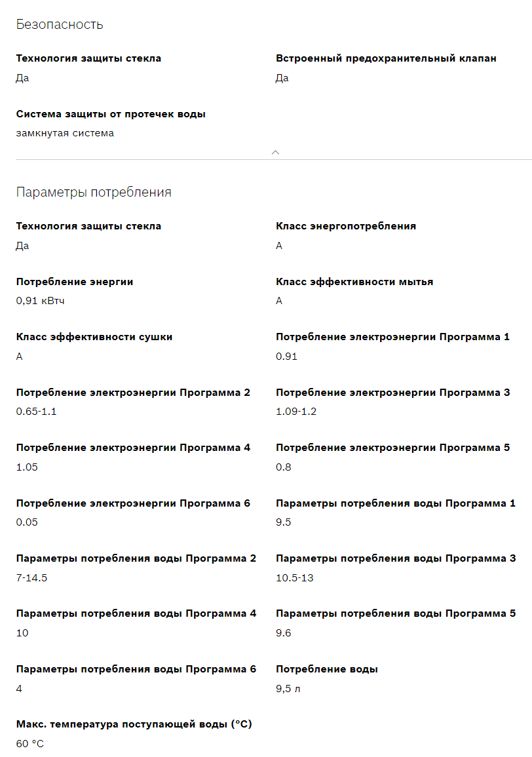Click the Параметры потребления section heading
This screenshot has height=757, width=532.
tap(94, 192)
